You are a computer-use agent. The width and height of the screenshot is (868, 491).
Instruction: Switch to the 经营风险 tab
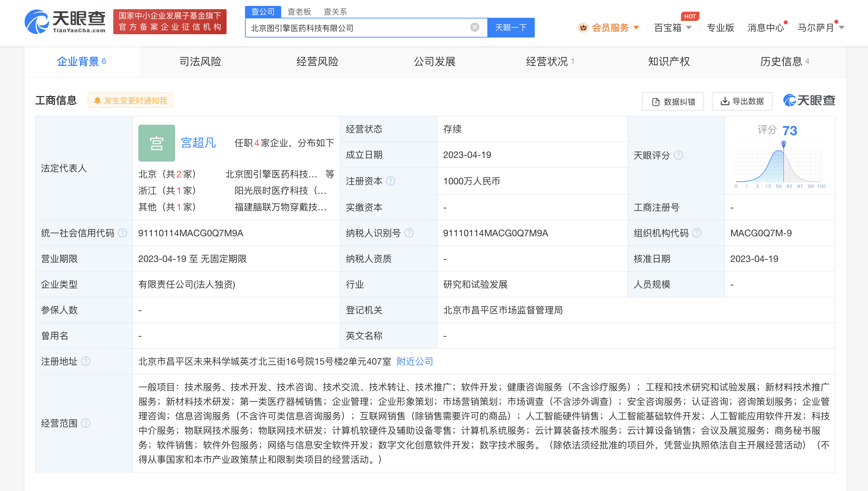[317, 61]
